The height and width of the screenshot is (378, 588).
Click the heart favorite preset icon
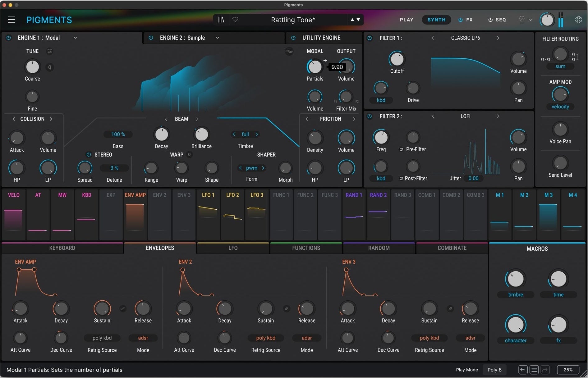click(x=235, y=20)
